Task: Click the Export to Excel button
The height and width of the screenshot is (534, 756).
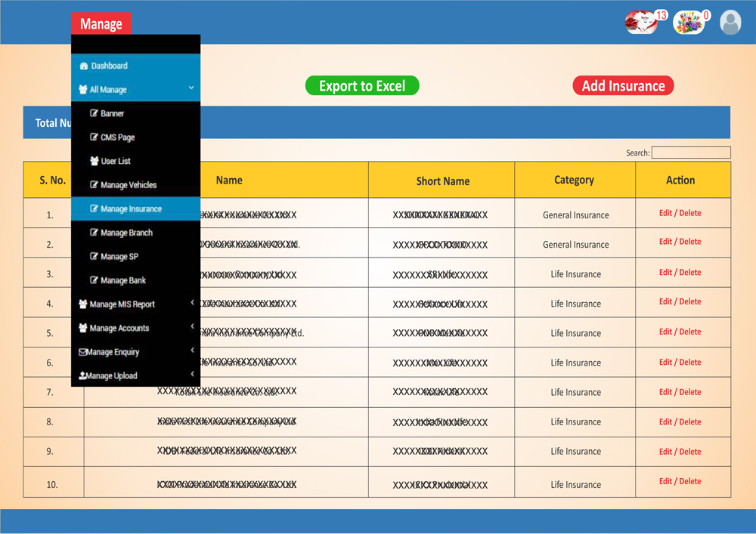Action: [362, 86]
